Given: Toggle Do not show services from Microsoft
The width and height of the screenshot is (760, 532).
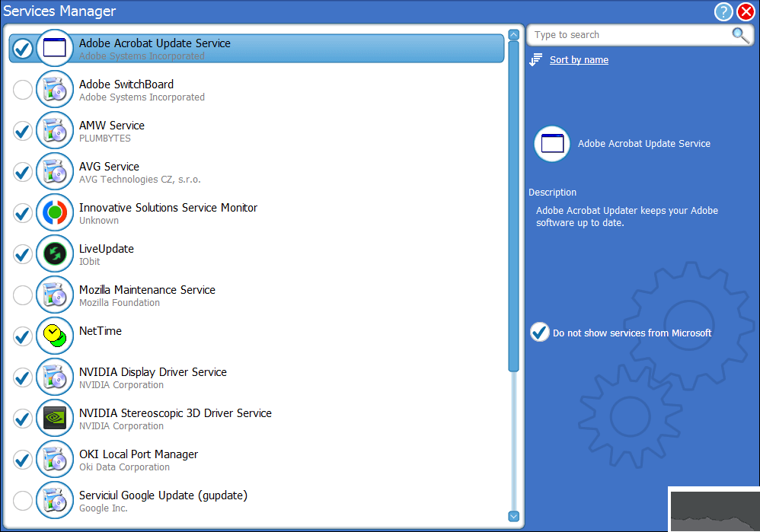Looking at the screenshot, I should (x=539, y=332).
